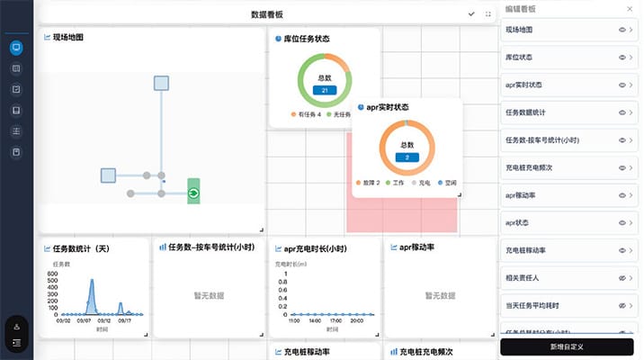644x360 pixels.
Task: Click the fullscreen expand icon in header
Action: point(488,14)
